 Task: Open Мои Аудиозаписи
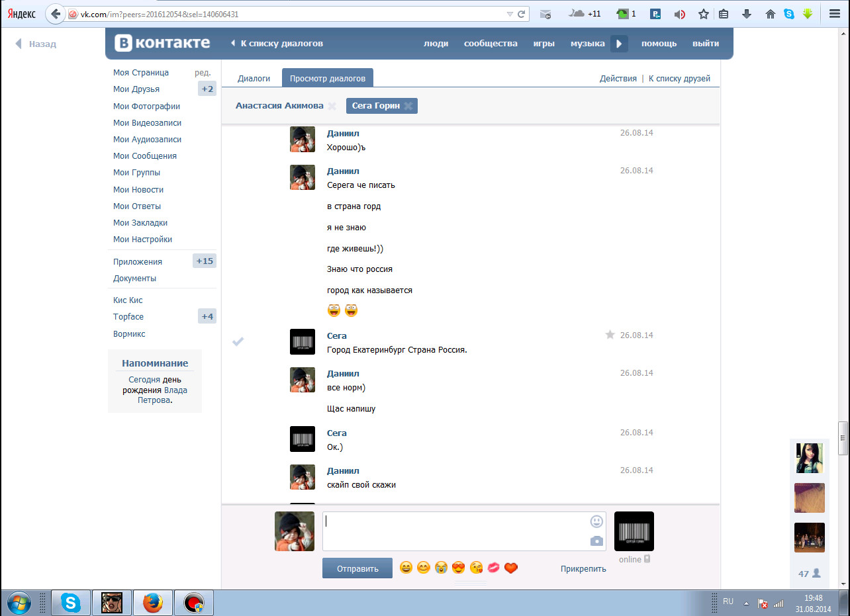tap(147, 139)
